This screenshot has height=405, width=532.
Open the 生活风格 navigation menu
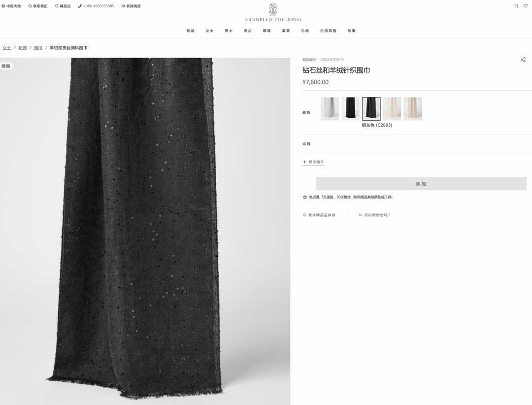[328, 31]
